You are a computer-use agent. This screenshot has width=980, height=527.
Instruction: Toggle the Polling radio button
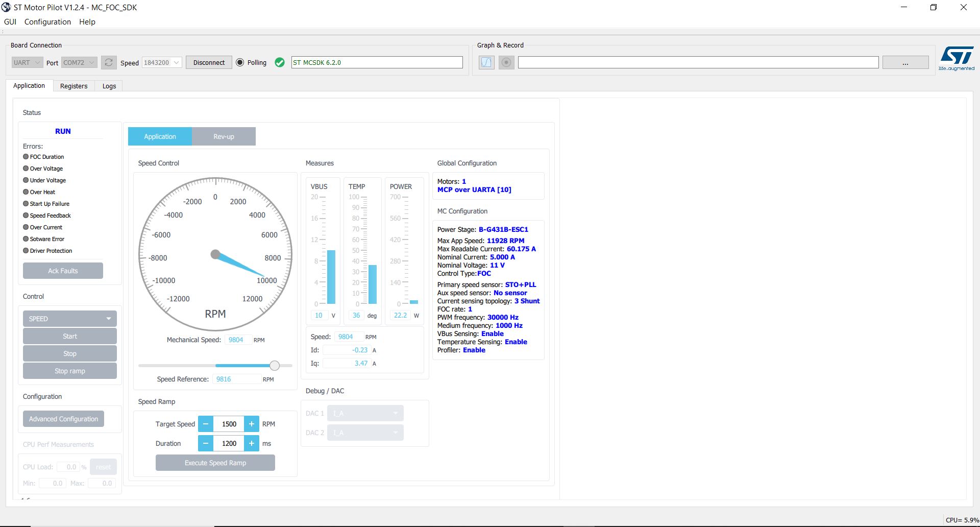[240, 62]
